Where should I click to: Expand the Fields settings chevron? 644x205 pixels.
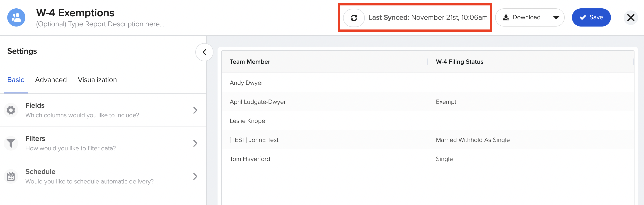tap(195, 110)
